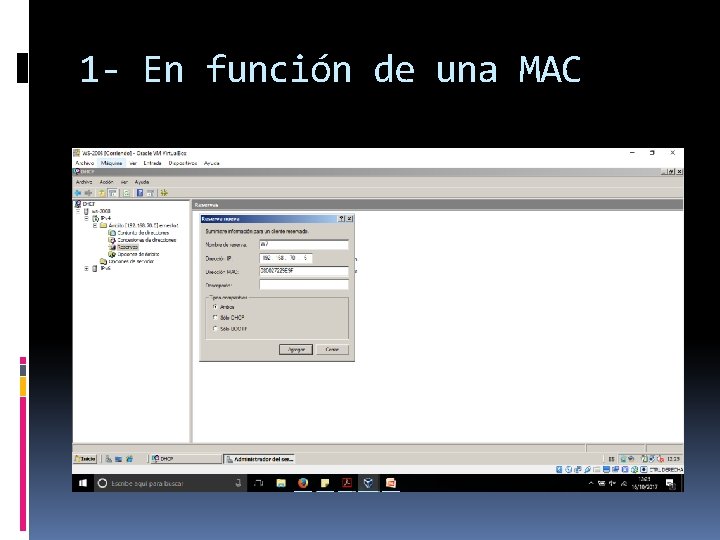Click the microphone icon in search box
The height and width of the screenshot is (540, 720).
click(x=238, y=483)
